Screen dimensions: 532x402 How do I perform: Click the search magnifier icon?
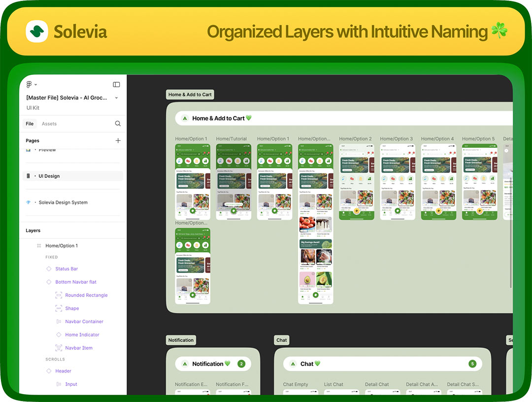[118, 124]
